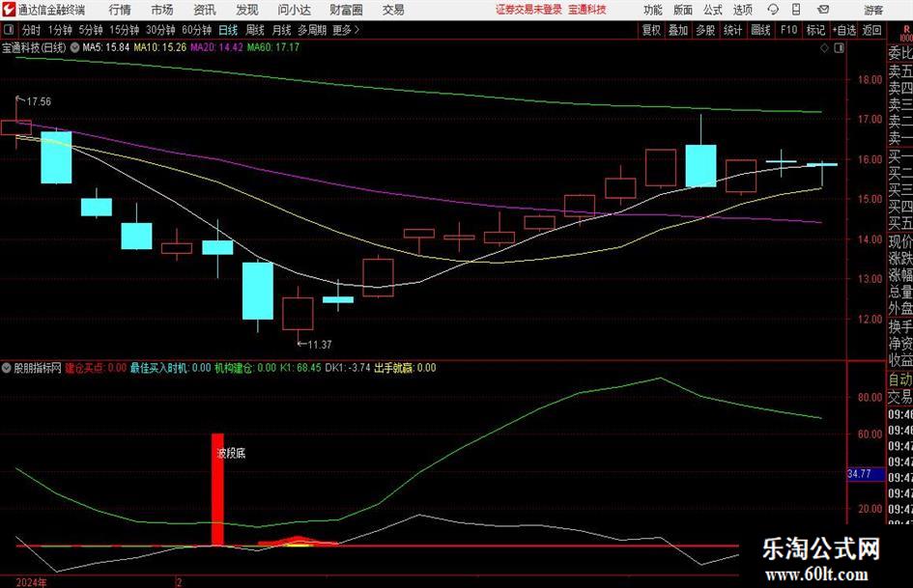Switch to 月线 monthly period
Image resolution: width=913 pixels, height=588 pixels.
coord(282,30)
